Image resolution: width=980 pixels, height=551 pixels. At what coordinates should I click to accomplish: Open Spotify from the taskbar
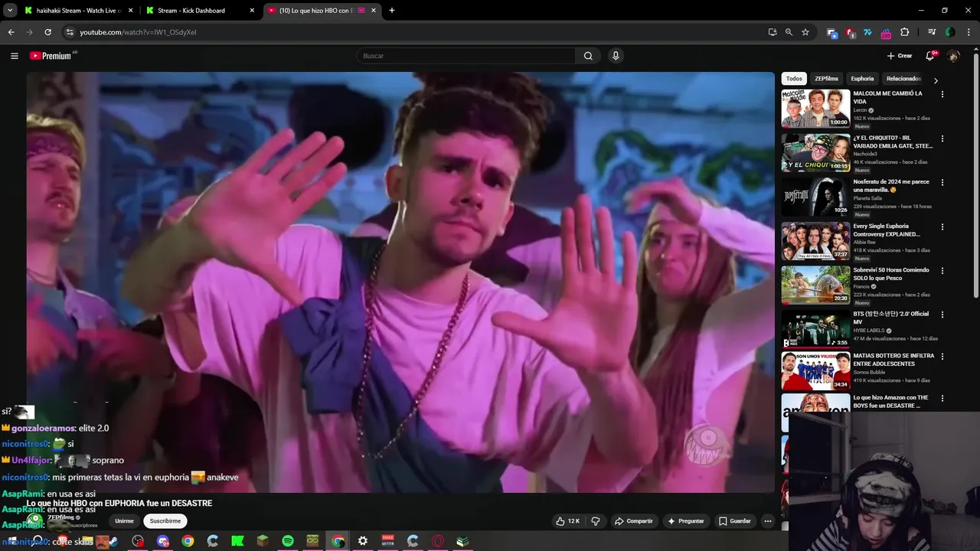(x=288, y=541)
